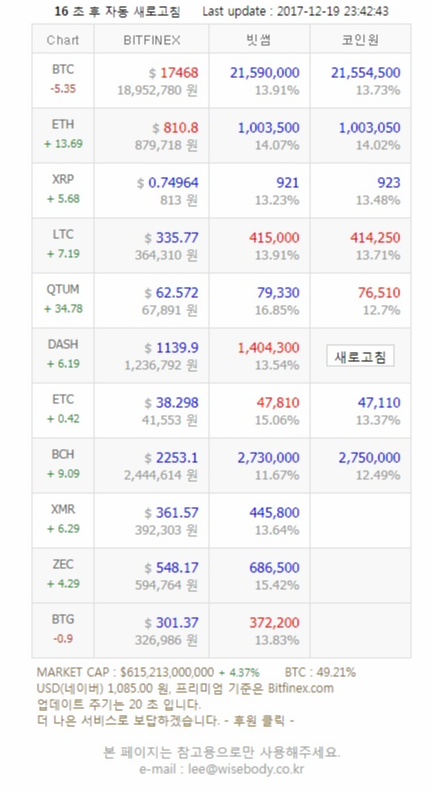Image resolution: width=432 pixels, height=792 pixels.
Task: Select Bitfinex BTC price $ 17468
Action: coord(173,73)
